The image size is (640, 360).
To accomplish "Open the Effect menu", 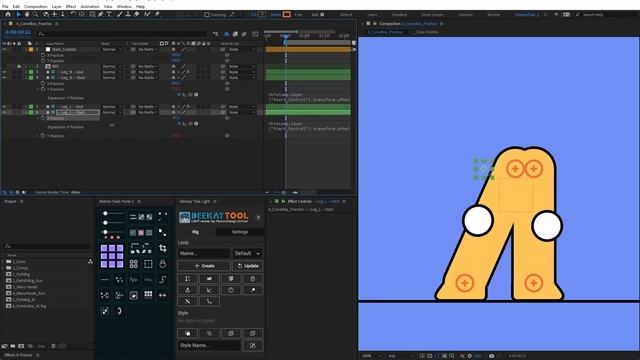I will (x=71, y=7).
